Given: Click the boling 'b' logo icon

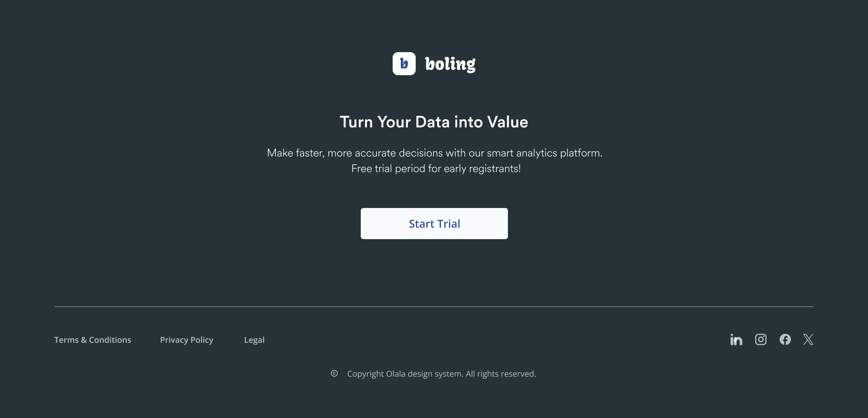Looking at the screenshot, I should point(404,64).
